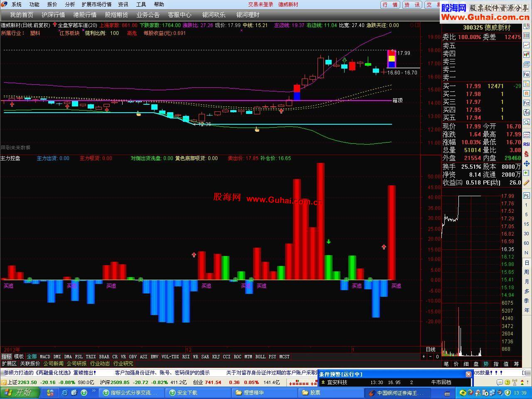Open the 报价 menu

[52, 4]
